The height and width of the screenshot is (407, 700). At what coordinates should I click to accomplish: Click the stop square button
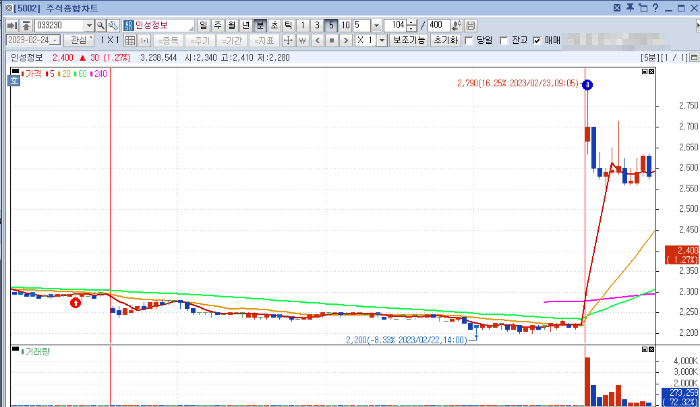tap(332, 41)
